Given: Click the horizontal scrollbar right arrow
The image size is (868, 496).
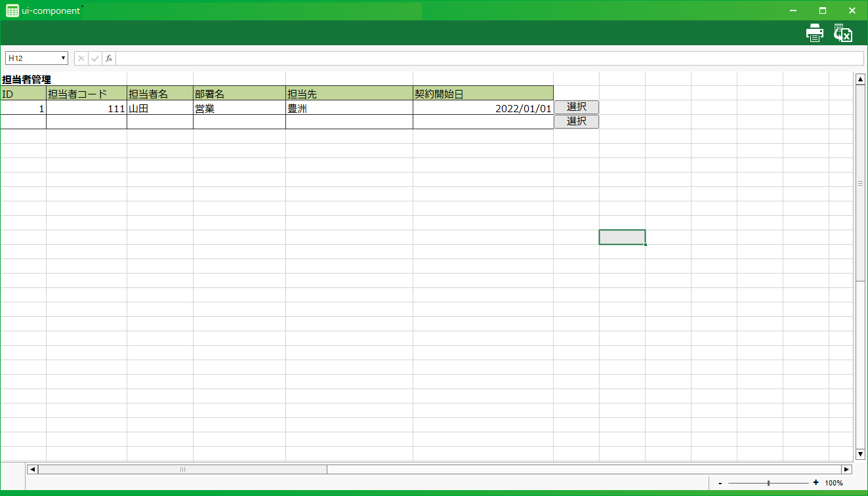Looking at the screenshot, I should [846, 469].
